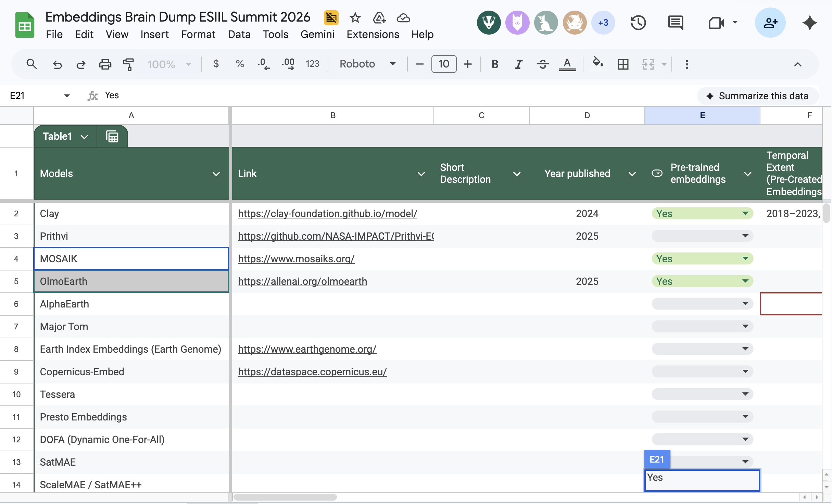832x504 pixels.
Task: Open the Format menu
Action: (x=198, y=34)
